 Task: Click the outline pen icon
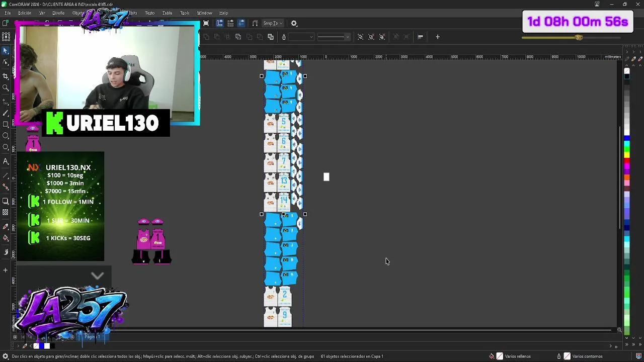tap(284, 37)
